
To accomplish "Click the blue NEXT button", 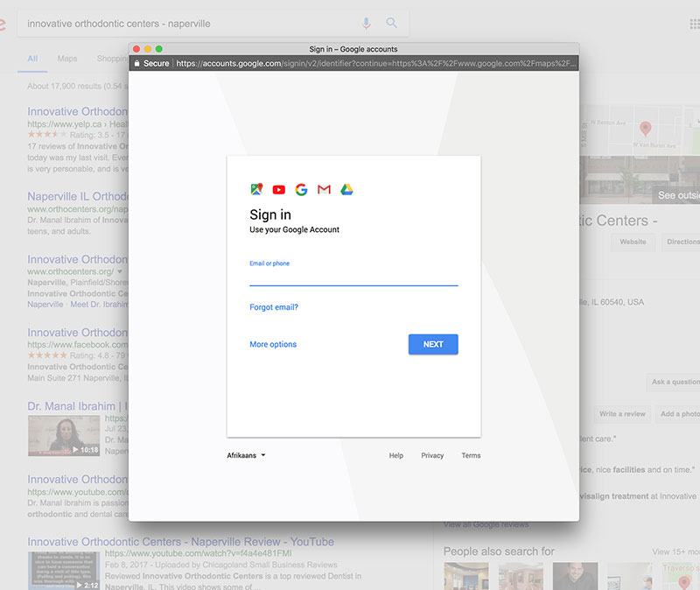I will (433, 344).
